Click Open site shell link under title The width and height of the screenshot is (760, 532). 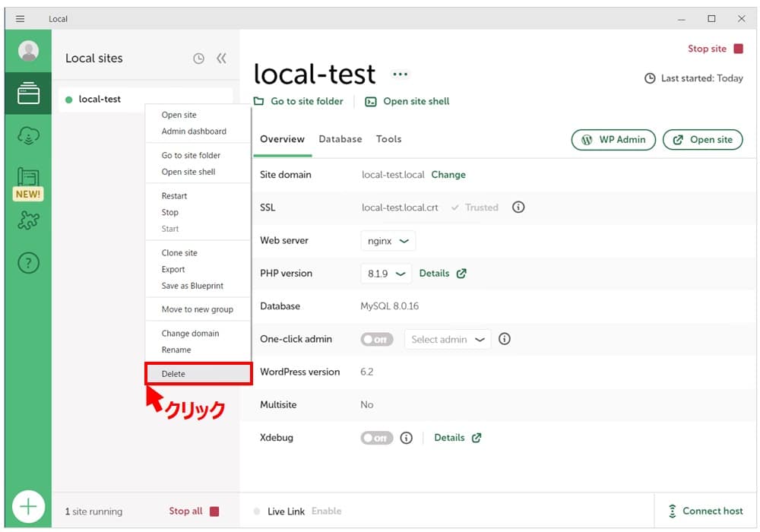pyautogui.click(x=407, y=102)
